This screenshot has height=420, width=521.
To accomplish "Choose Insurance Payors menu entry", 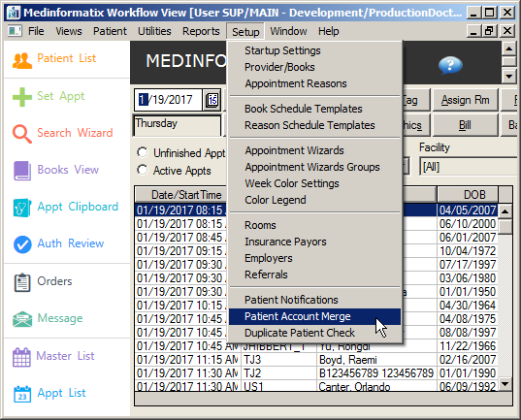I will point(314,242).
